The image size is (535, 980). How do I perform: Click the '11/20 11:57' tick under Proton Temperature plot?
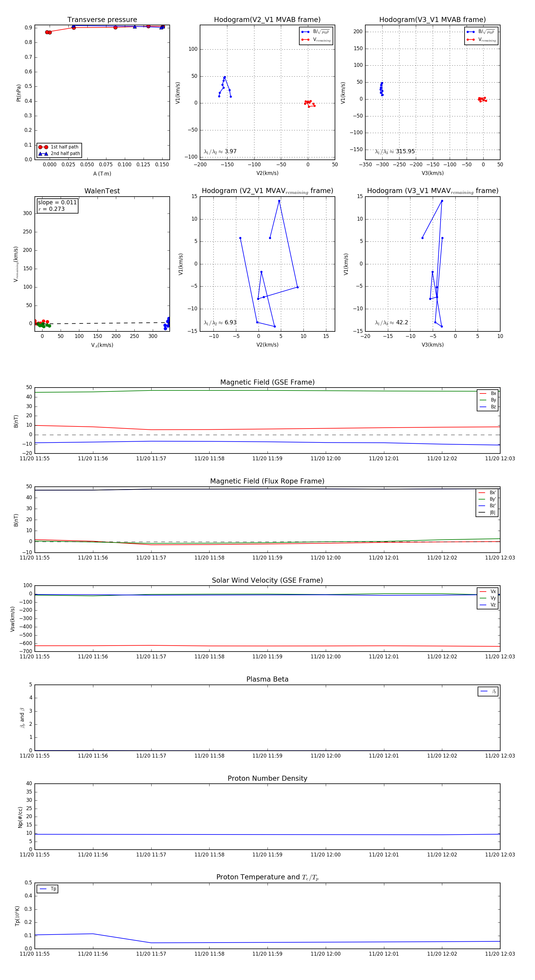(151, 954)
